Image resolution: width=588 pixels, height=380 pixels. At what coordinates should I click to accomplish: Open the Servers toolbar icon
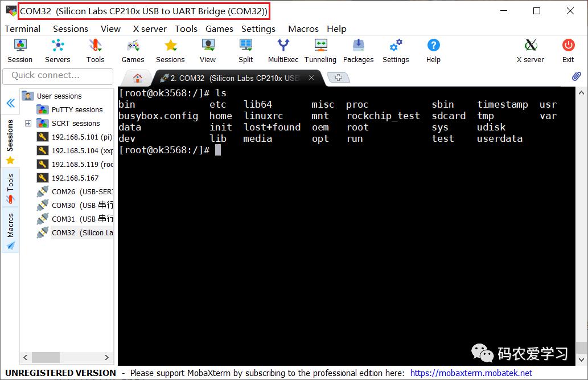(x=57, y=51)
